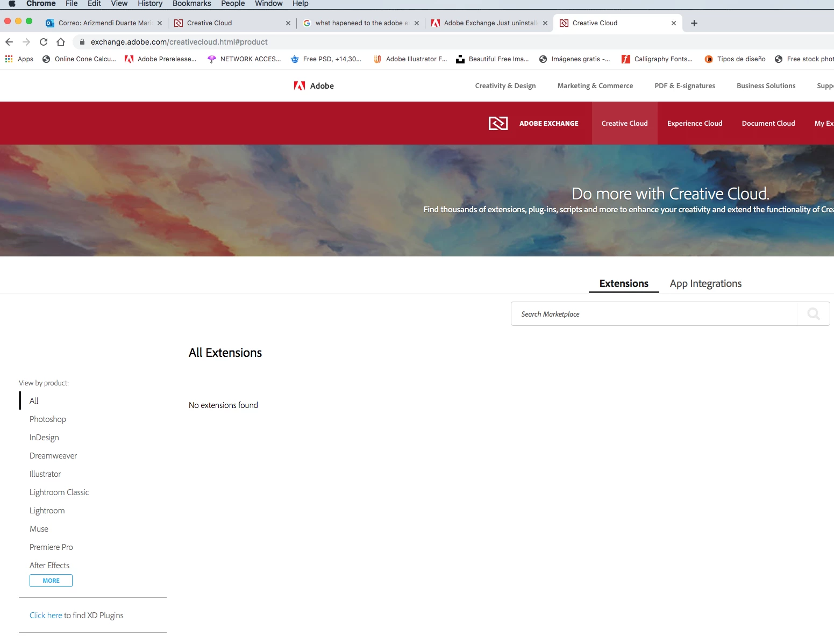The image size is (834, 644).
Task: Open a new browser tab
Action: (694, 23)
